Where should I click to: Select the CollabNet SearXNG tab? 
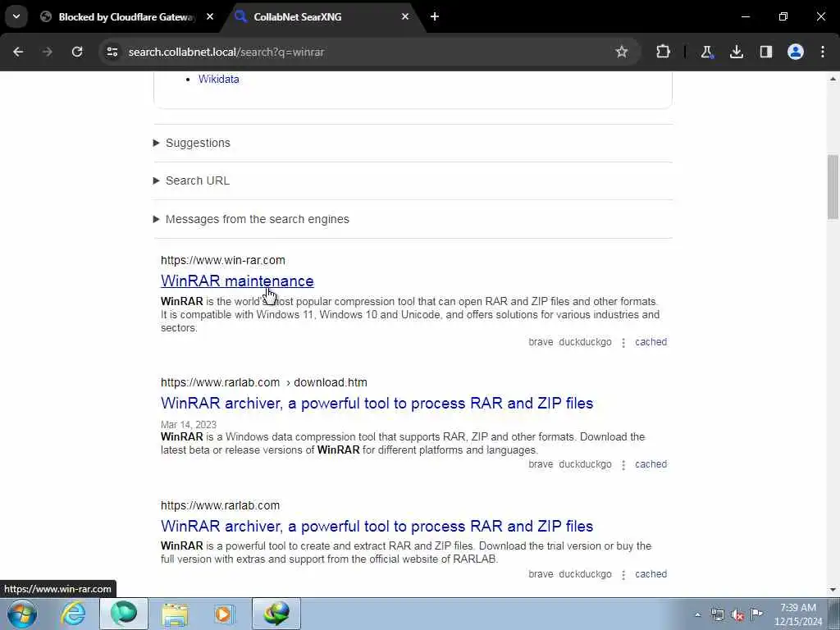(x=320, y=16)
